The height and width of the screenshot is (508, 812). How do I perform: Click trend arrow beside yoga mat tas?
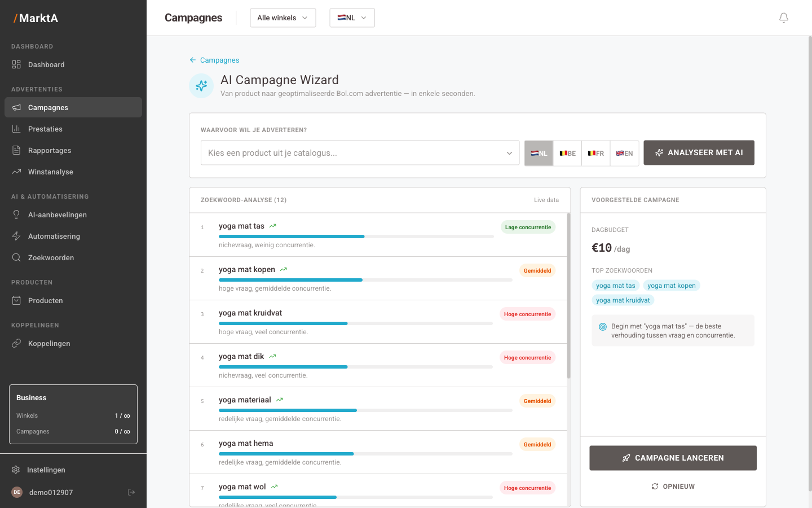[x=273, y=226]
